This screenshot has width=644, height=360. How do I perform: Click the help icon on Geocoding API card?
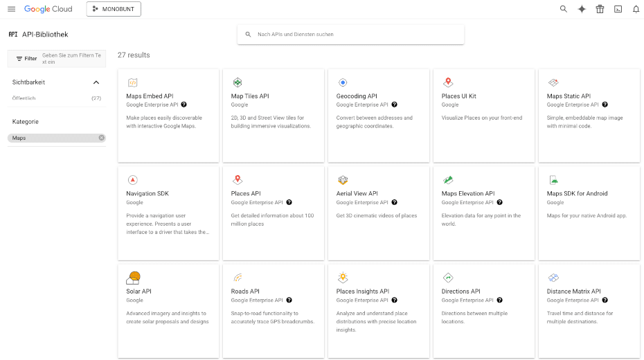[x=394, y=105]
